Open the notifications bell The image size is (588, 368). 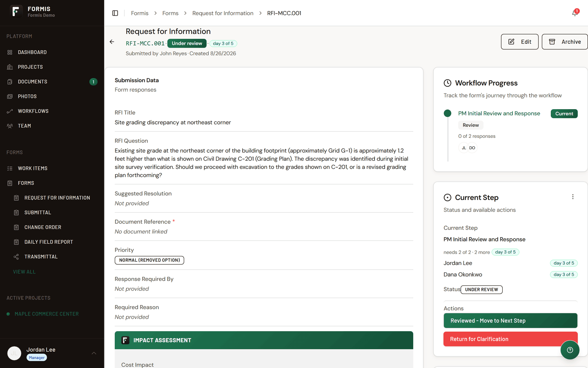575,13
